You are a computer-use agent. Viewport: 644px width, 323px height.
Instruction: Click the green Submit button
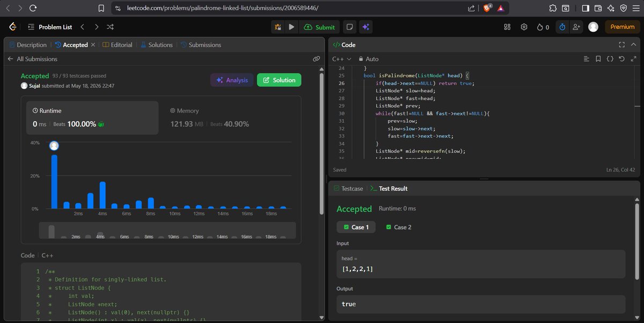click(x=319, y=27)
